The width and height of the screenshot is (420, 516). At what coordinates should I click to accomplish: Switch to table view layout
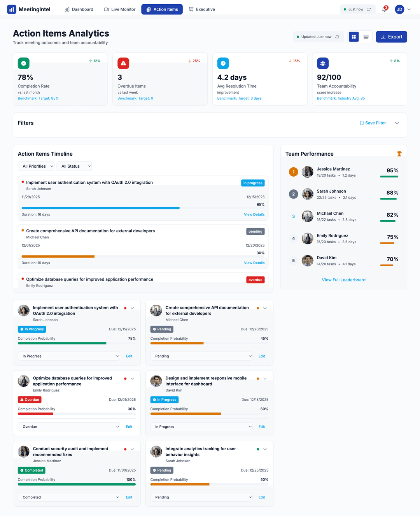pos(366,37)
